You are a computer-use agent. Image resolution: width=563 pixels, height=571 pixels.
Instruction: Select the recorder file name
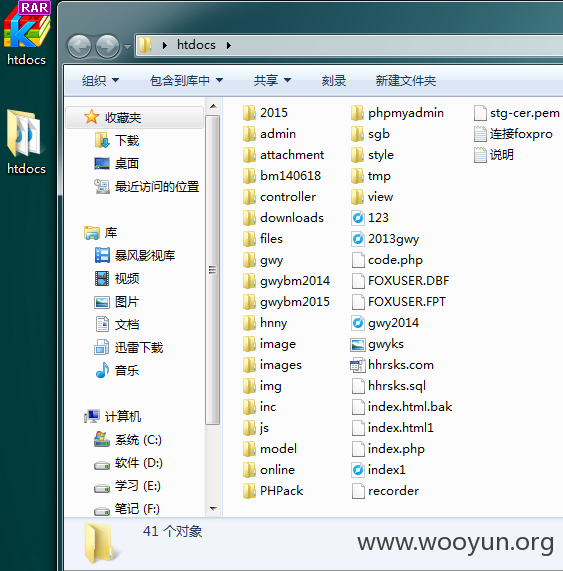coord(393,491)
